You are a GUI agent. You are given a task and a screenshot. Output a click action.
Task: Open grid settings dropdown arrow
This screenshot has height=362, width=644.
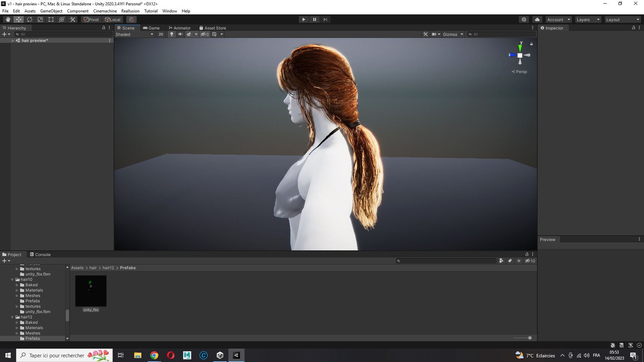[222, 34]
